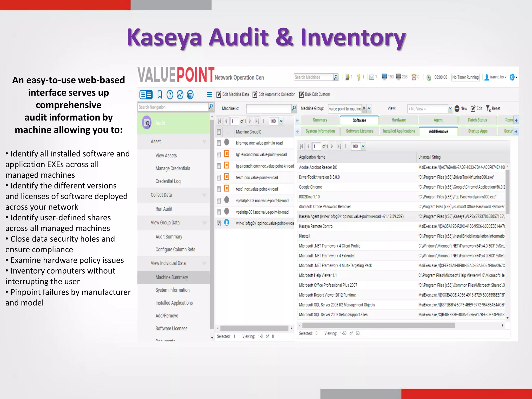Click Edit Machine Data

(233, 94)
